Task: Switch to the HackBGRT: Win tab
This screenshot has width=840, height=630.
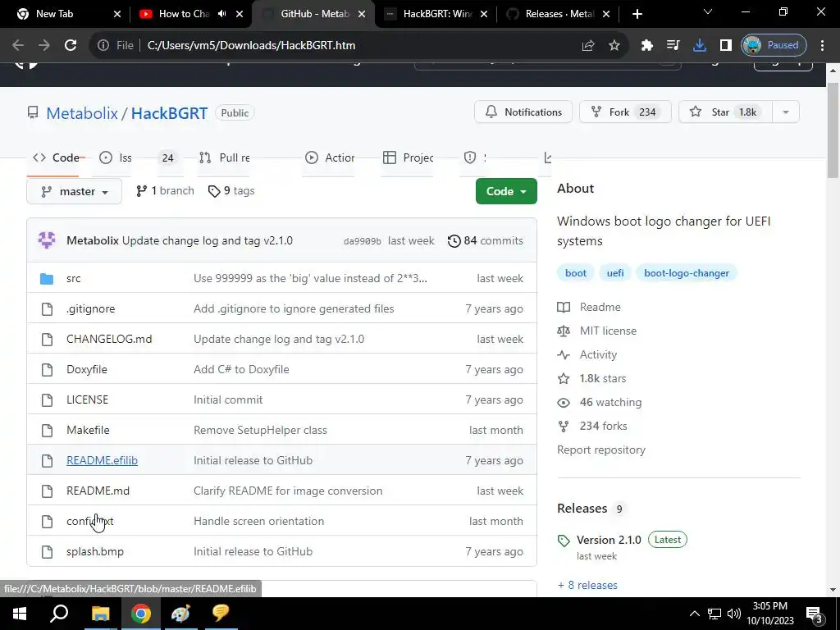Action: (437, 14)
